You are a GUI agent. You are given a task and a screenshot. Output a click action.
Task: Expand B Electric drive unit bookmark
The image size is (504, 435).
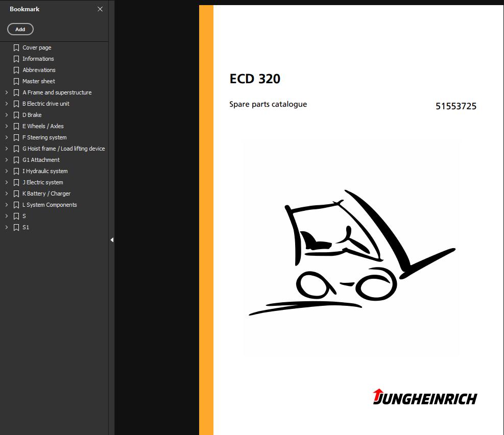[7, 104]
